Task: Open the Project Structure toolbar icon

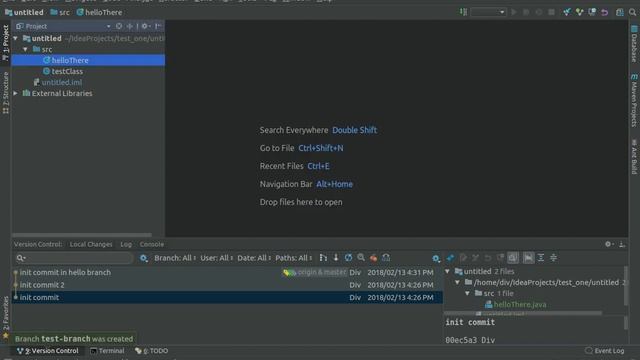Action: (x=620, y=12)
